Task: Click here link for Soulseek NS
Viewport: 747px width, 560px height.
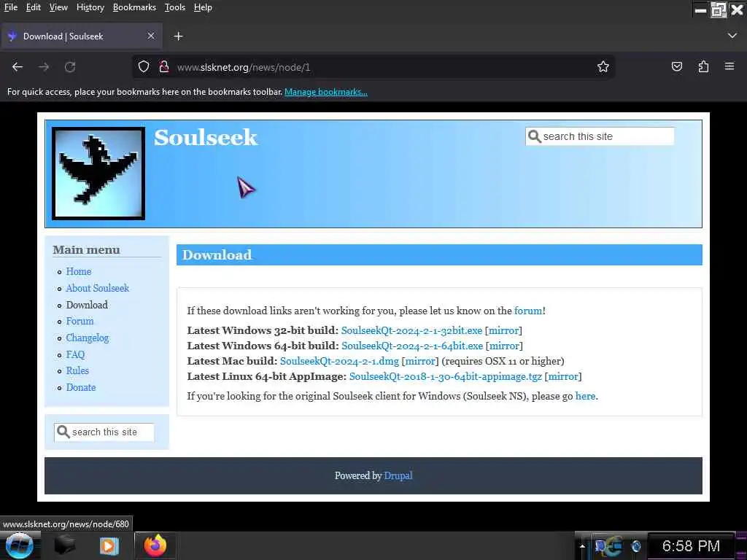Action: pos(585,396)
